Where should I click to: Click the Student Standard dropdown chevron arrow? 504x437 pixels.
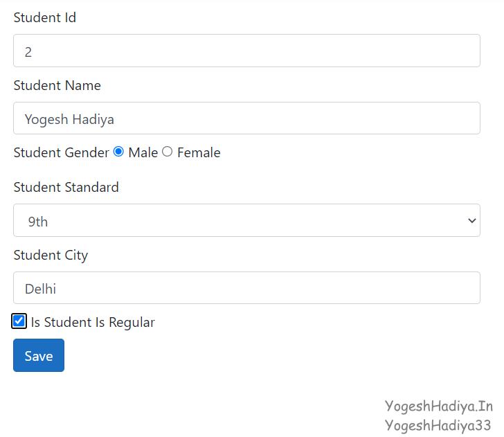coord(472,221)
